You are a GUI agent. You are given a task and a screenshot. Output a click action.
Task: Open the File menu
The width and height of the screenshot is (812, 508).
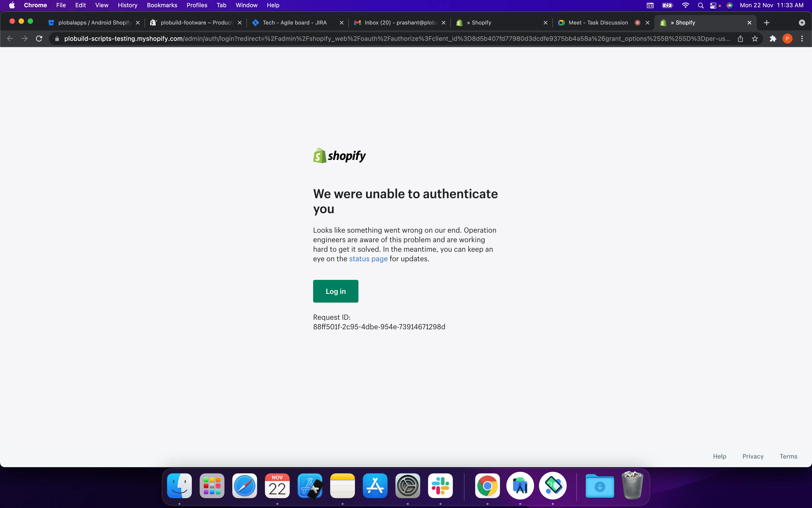tap(61, 5)
